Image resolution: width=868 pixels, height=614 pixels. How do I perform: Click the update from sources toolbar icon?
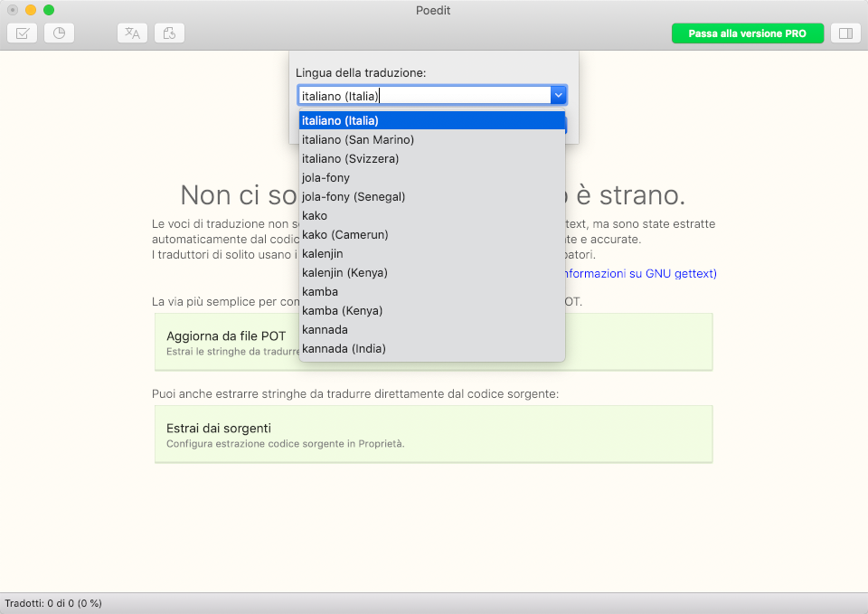169,33
